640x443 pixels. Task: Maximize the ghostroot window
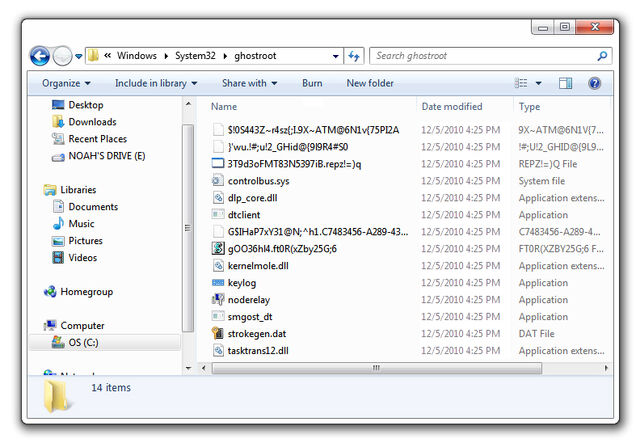click(x=565, y=27)
